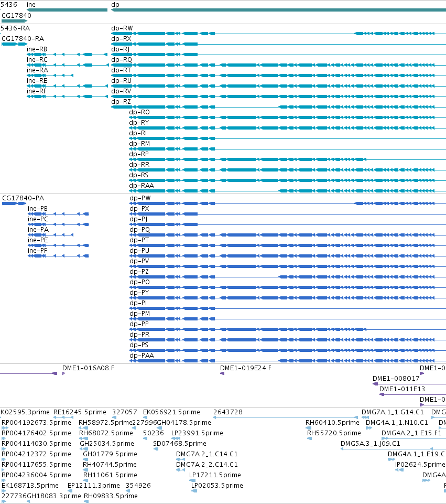
Task: Select the DME1-019E24.F feature
Action: [246, 368]
